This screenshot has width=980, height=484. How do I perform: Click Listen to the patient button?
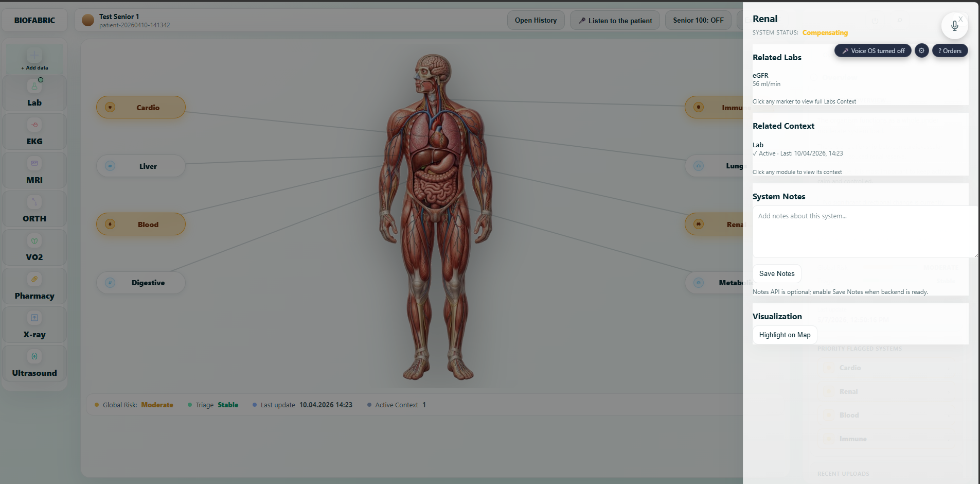tap(615, 21)
